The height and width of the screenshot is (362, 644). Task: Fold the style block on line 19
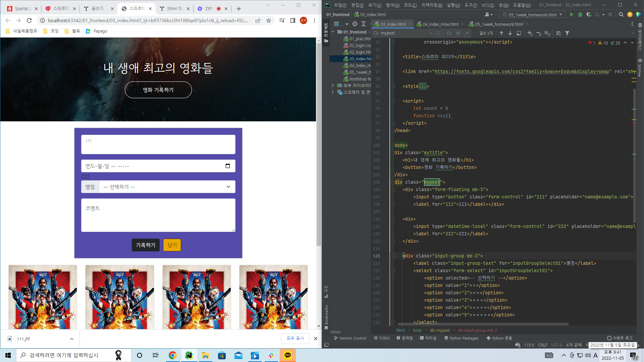393,86
